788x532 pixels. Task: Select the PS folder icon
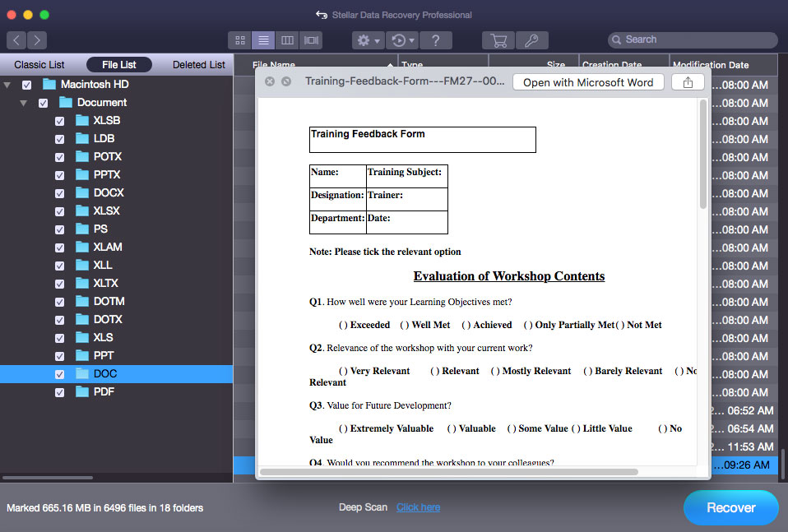point(82,229)
